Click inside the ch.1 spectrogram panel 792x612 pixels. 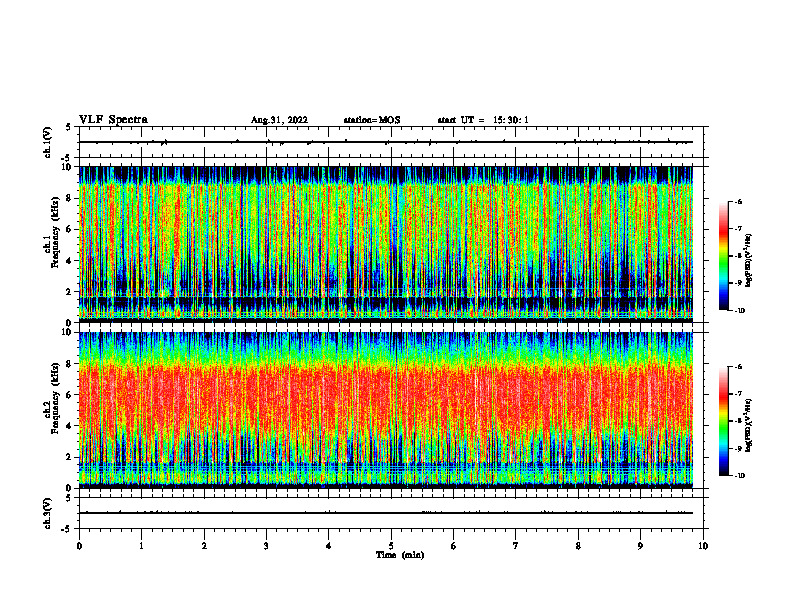[386, 244]
